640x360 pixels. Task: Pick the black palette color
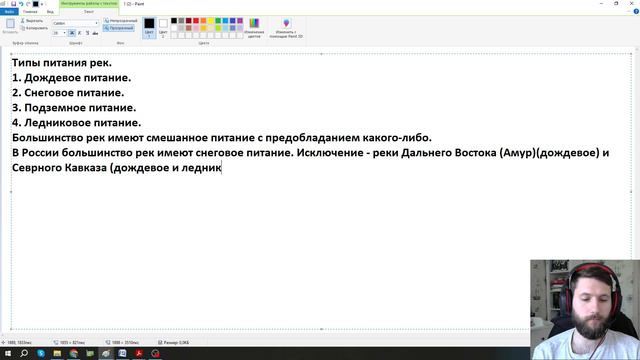pyautogui.click(x=174, y=21)
